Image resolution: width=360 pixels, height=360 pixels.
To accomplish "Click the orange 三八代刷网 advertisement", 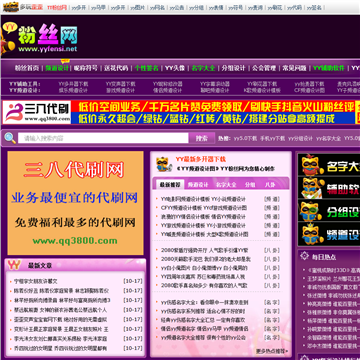I will pos(76,203).
